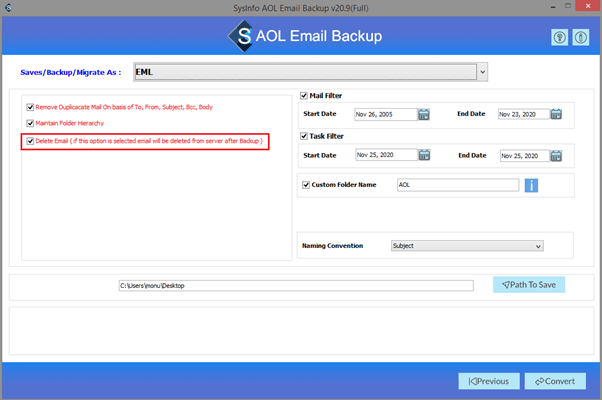This screenshot has height=400, width=602.
Task: Click Task Filter End Date field
Action: 524,156
